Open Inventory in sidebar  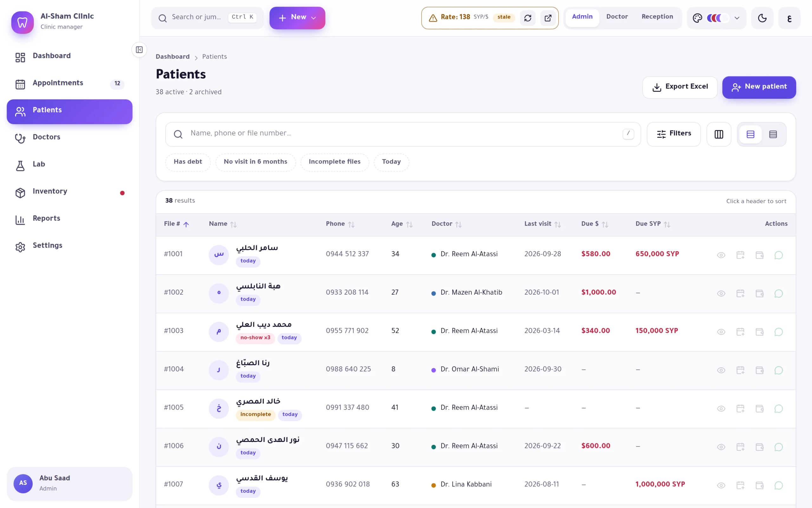[69, 193]
